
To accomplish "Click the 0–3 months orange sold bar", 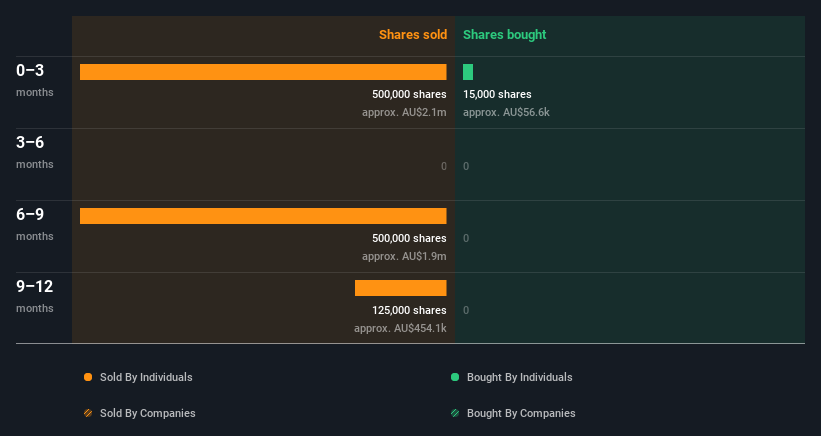I will tap(263, 72).
